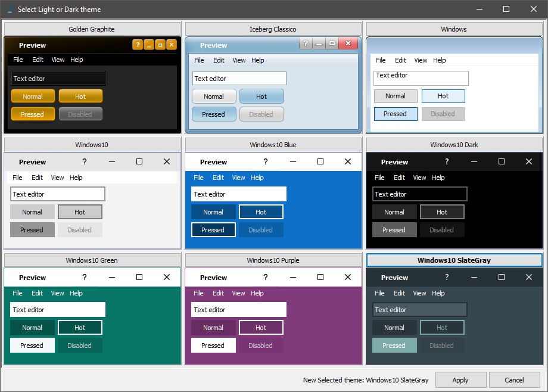The height and width of the screenshot is (392, 548).
Task: Choose the Windows10 Dark theme header
Action: tap(454, 145)
